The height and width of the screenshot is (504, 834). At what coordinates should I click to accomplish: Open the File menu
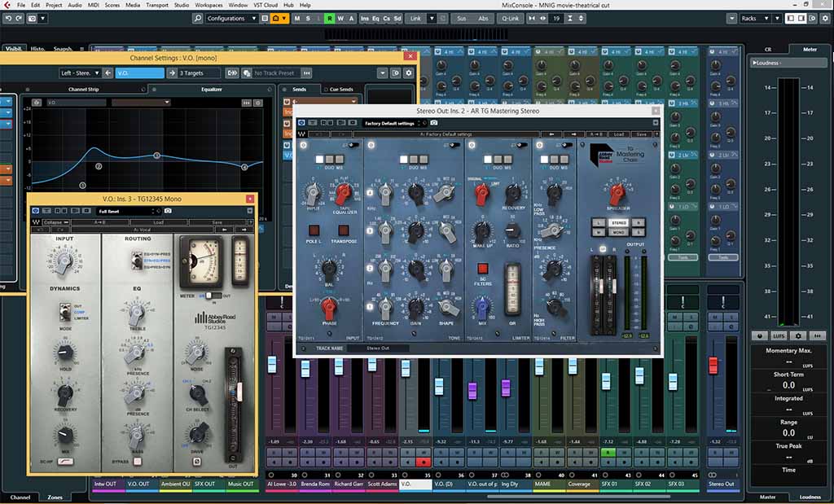pyautogui.click(x=21, y=5)
